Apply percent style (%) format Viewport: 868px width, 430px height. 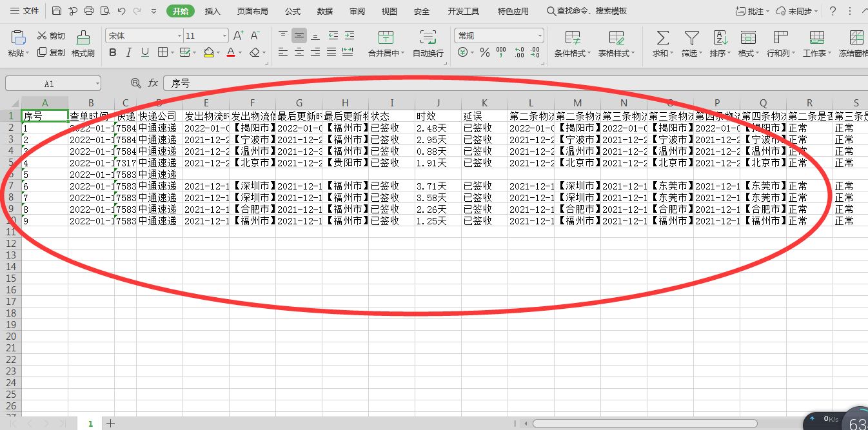pyautogui.click(x=484, y=53)
